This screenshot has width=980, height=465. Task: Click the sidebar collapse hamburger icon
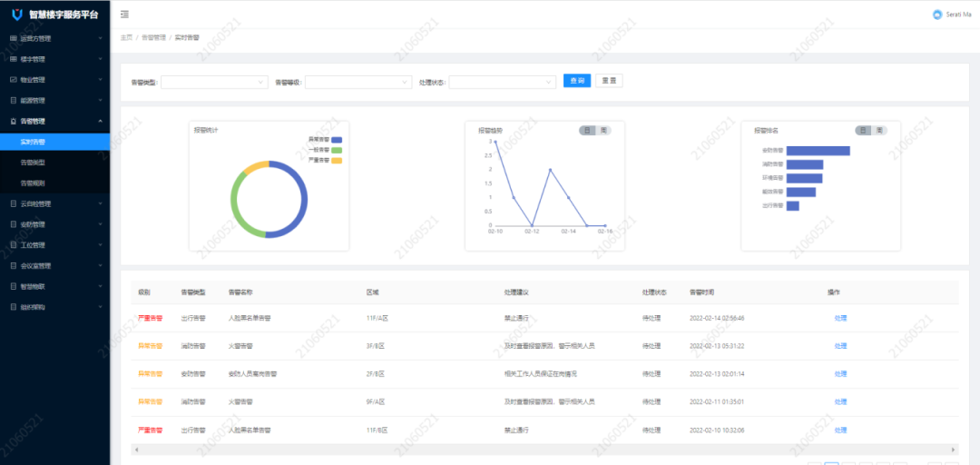(124, 15)
